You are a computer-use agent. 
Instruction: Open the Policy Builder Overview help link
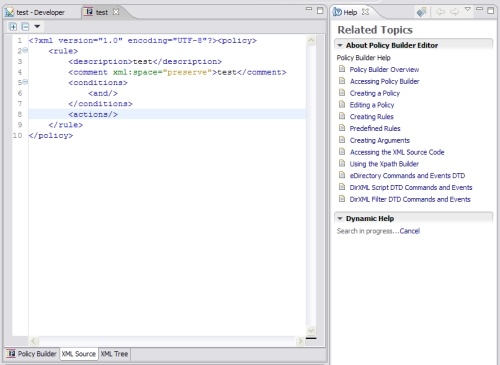(384, 69)
